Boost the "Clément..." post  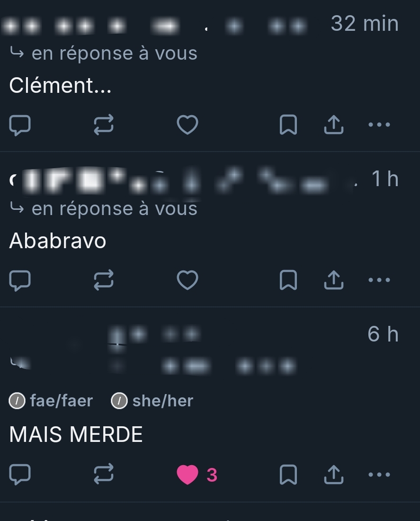pos(104,125)
